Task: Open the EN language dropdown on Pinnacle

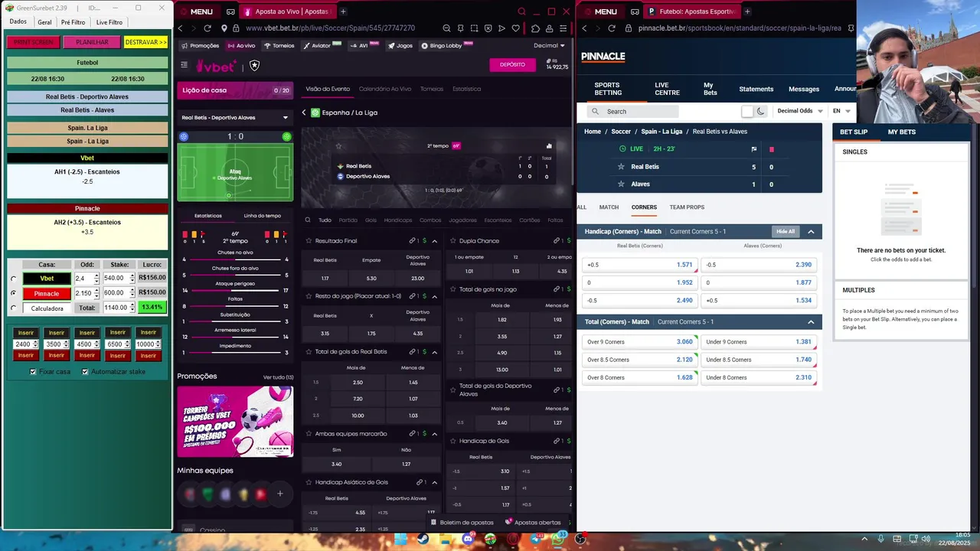Action: coord(841,111)
